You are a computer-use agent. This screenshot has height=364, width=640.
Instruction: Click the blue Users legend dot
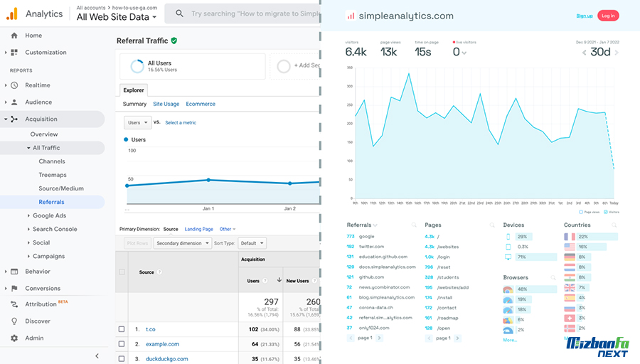(x=126, y=139)
